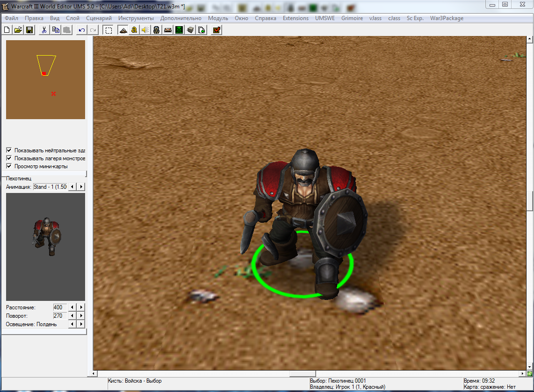Screen dimensions: 534x392
Task: Select previous Освещение lighting option
Action: (x=72, y=324)
